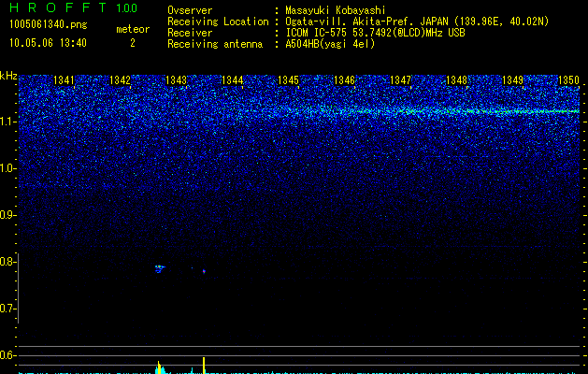The image size is (588, 374).
Task: Click the 'Receiving Location' label
Action: [x=218, y=22]
